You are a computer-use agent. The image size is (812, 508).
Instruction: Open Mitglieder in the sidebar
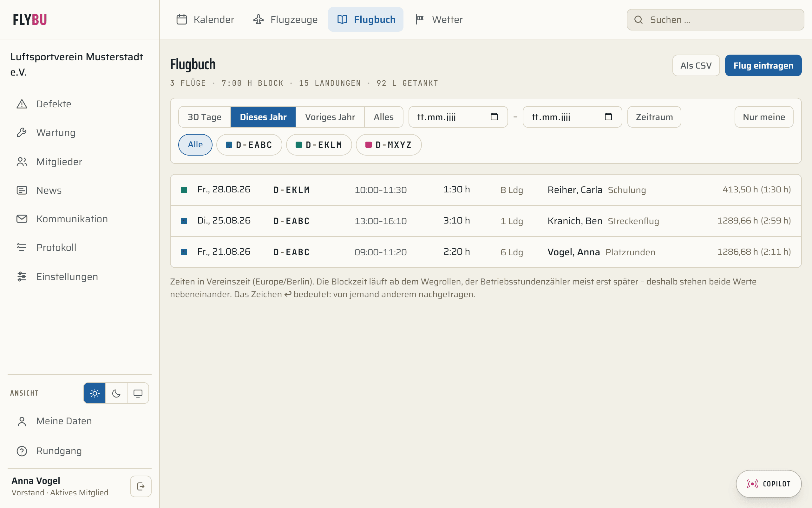point(80,162)
